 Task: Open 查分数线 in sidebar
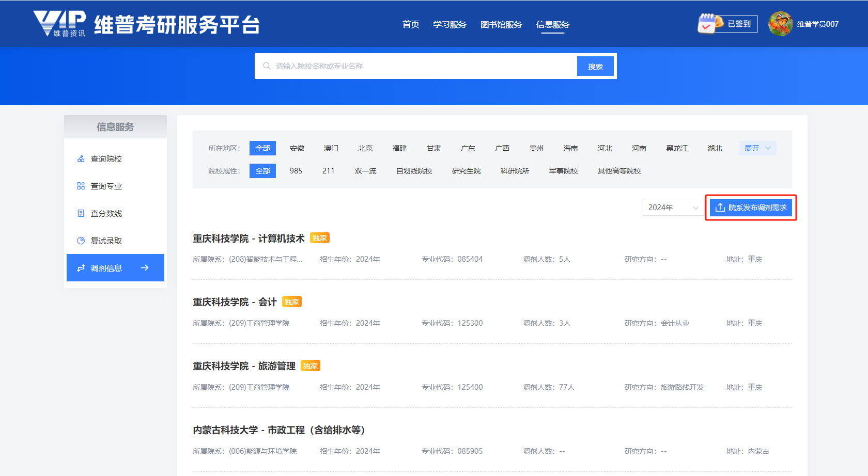115,213
